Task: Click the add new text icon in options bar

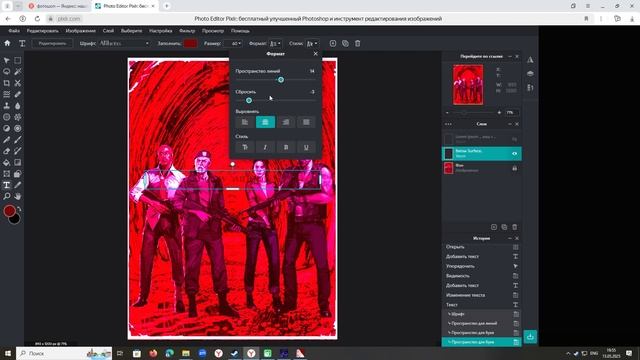Action: coord(333,43)
